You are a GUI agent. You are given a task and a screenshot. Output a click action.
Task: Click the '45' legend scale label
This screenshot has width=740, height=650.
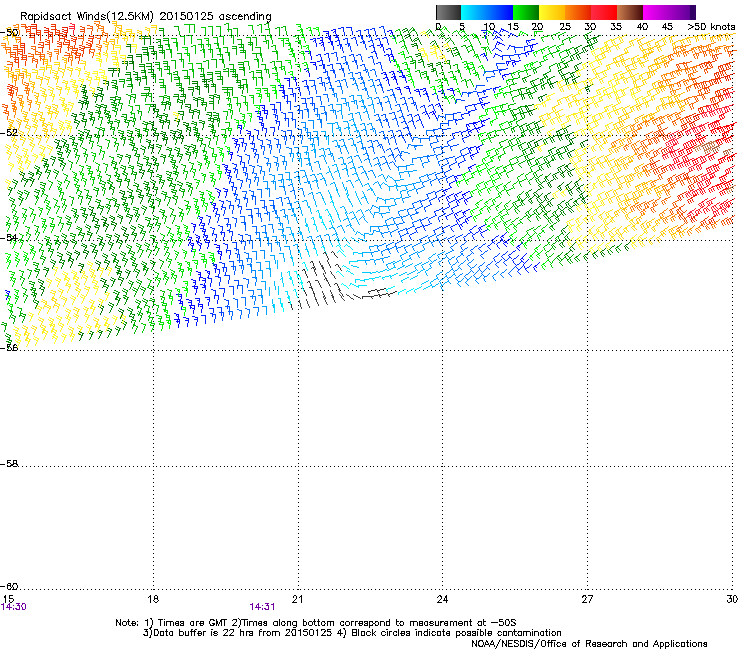(667, 27)
